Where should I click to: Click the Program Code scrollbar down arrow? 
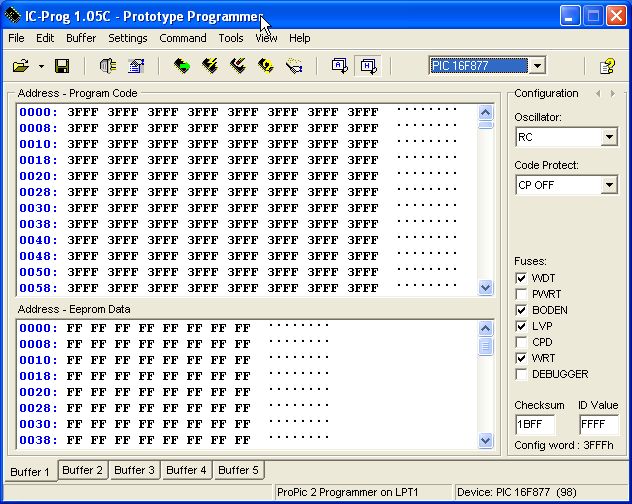[486, 287]
